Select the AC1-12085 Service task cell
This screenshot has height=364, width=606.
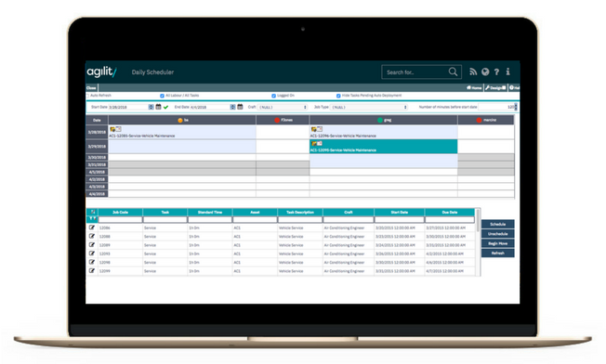click(182, 132)
